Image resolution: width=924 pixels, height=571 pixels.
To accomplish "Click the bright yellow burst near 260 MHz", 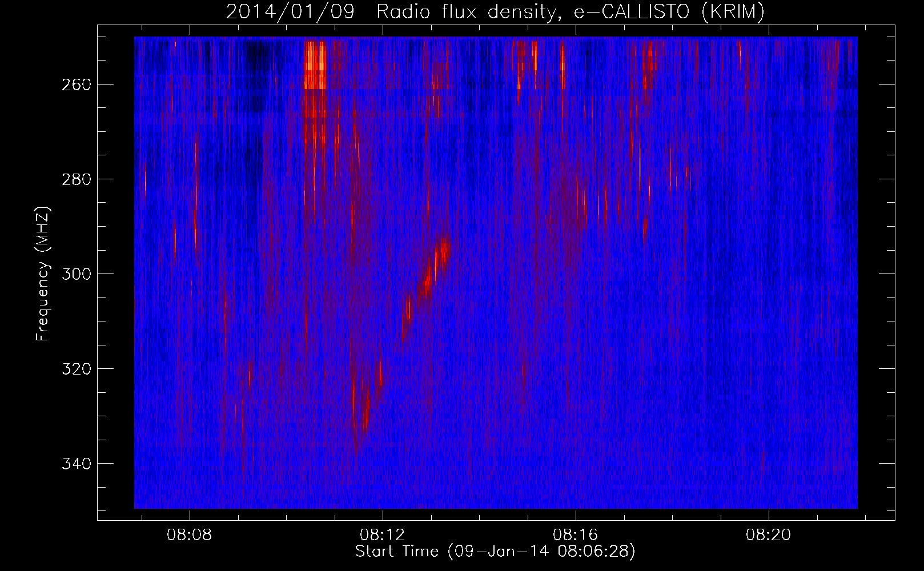I will (x=315, y=65).
